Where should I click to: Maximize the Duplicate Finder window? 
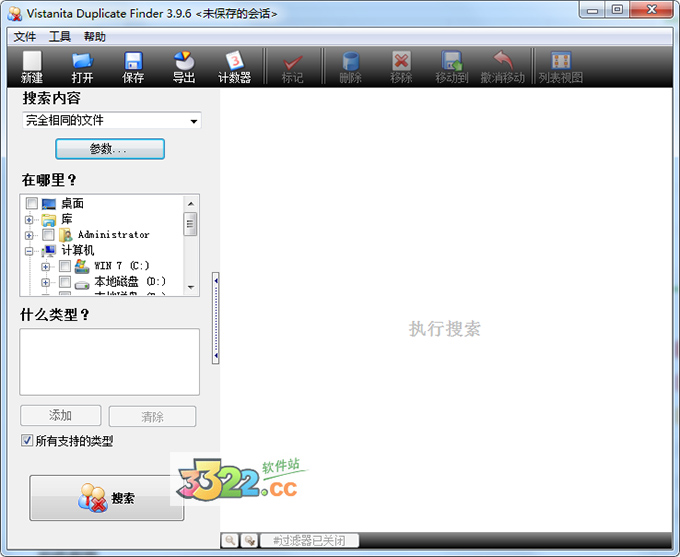617,10
